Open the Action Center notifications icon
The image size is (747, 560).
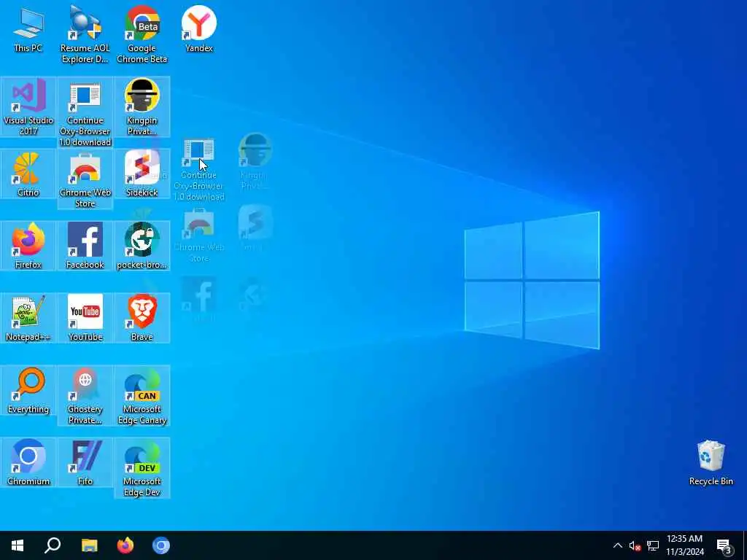click(x=724, y=545)
